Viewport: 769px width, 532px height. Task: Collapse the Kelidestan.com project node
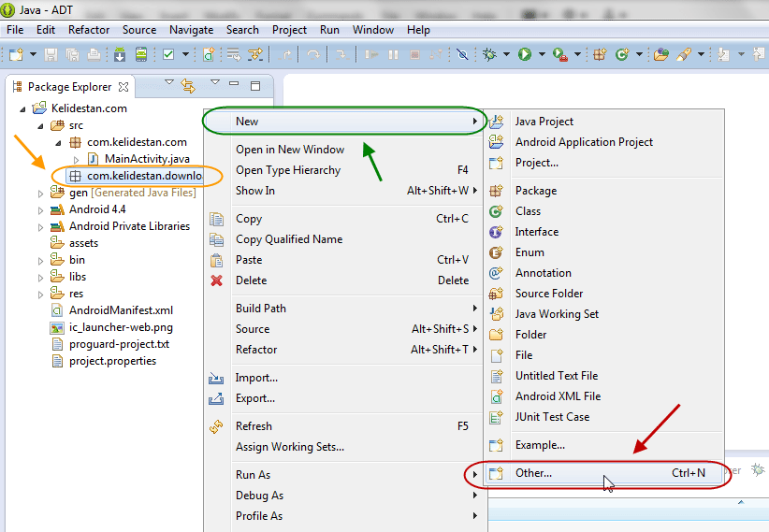[22, 109]
